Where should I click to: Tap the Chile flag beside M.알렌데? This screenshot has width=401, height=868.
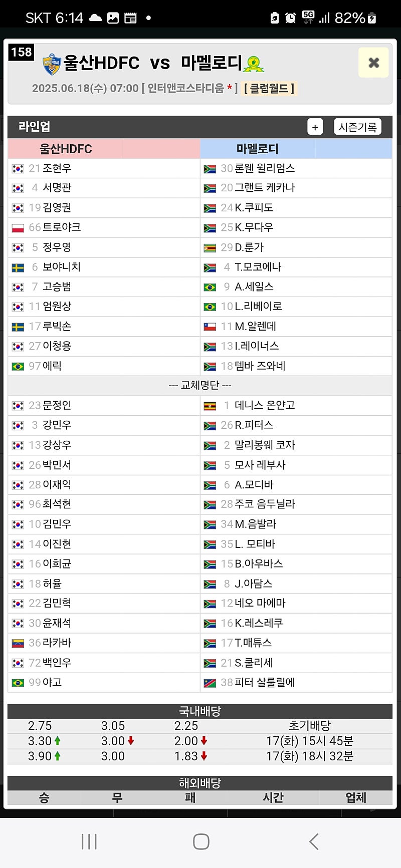[210, 327]
